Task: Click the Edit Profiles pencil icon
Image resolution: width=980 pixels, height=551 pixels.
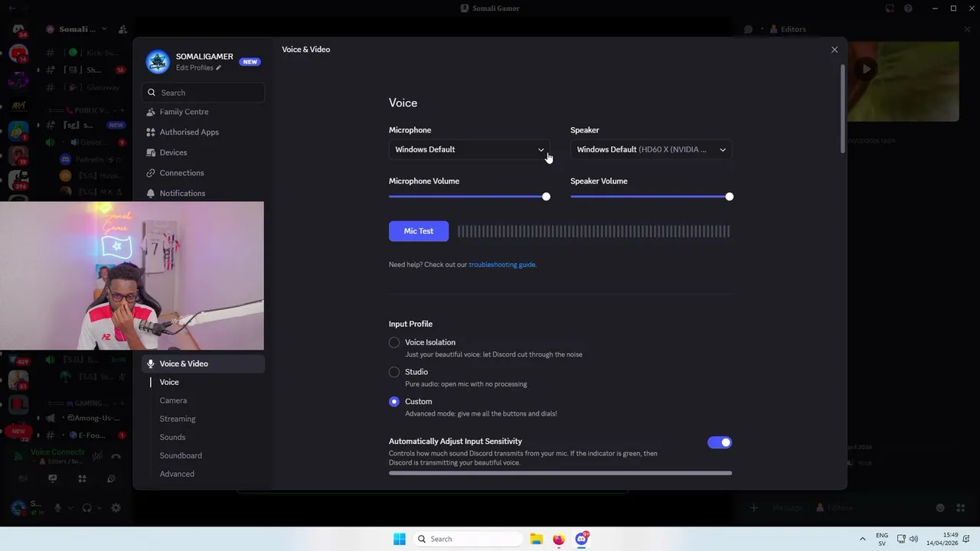Action: [x=218, y=68]
